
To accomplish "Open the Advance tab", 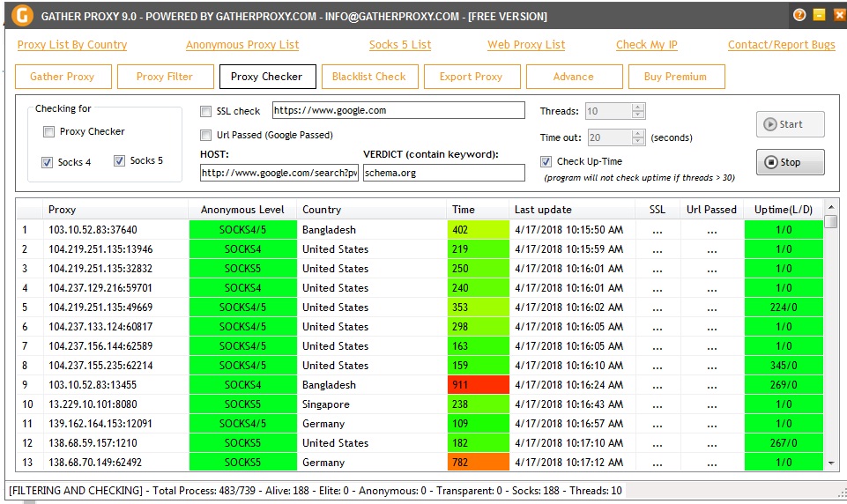I will [574, 77].
